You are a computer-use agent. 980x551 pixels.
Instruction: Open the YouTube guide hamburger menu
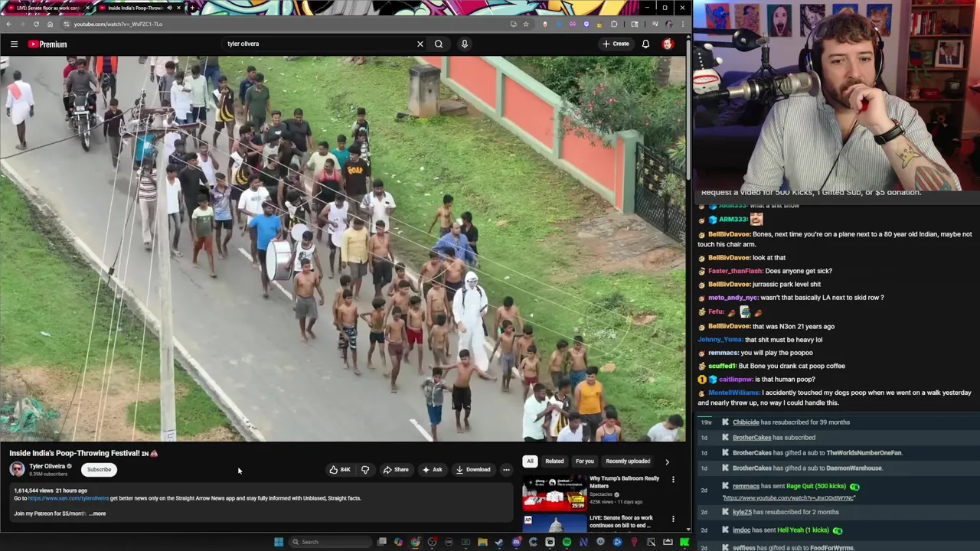pyautogui.click(x=14, y=44)
